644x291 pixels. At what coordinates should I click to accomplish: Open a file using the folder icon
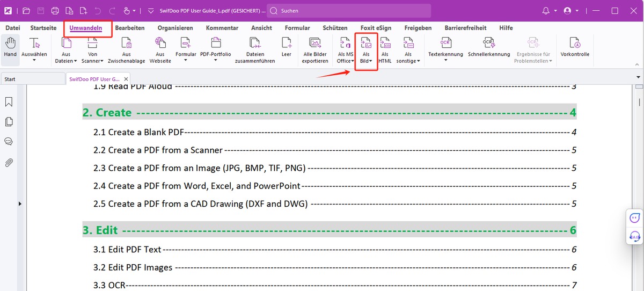(x=26, y=11)
